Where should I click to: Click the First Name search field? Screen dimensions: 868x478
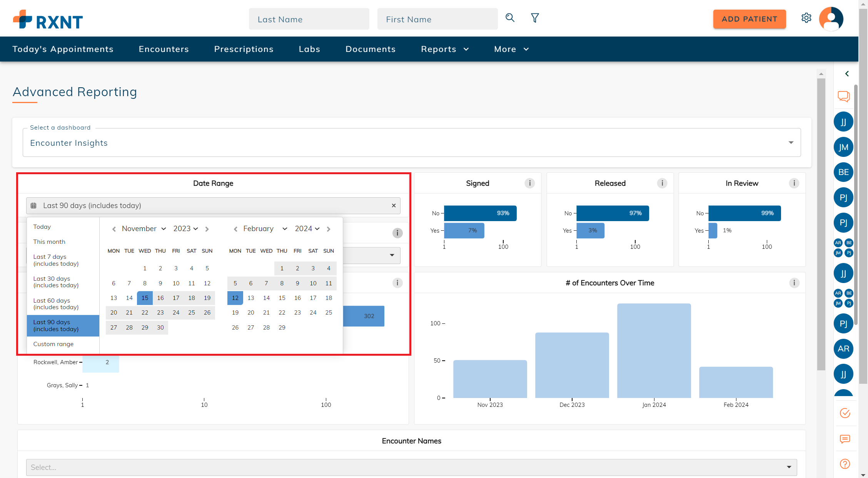(437, 19)
